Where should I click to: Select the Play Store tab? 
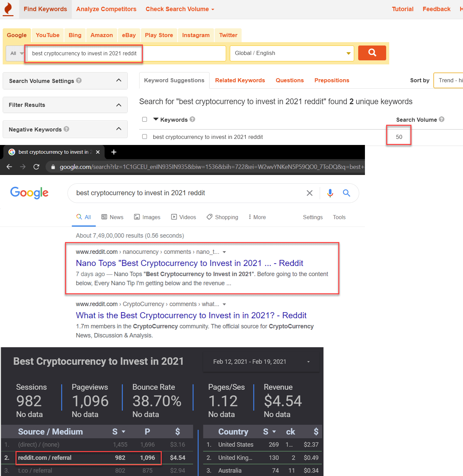coord(159,35)
